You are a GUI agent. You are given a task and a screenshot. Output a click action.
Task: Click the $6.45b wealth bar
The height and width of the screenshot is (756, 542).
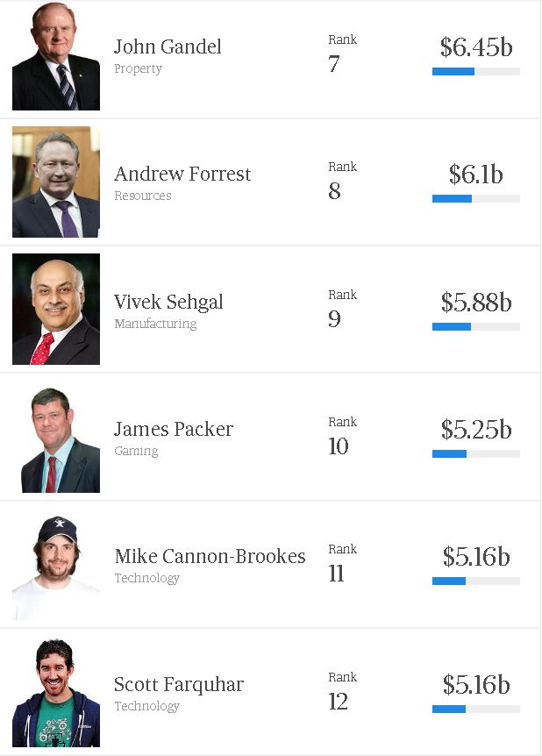[476, 71]
